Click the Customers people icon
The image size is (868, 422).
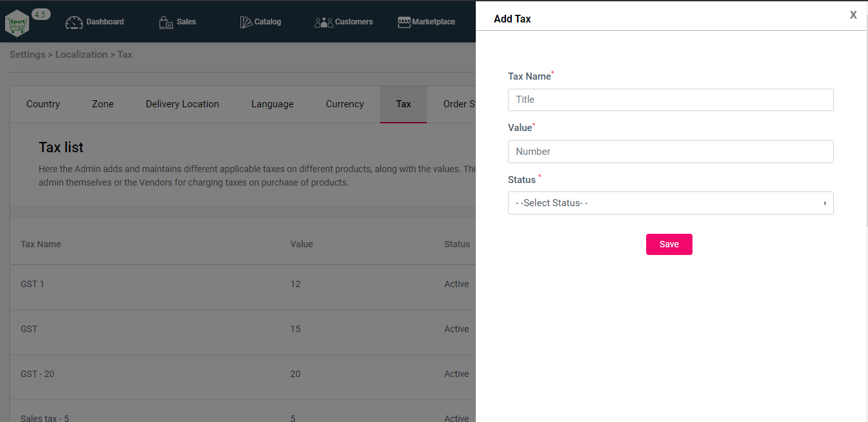(x=323, y=22)
